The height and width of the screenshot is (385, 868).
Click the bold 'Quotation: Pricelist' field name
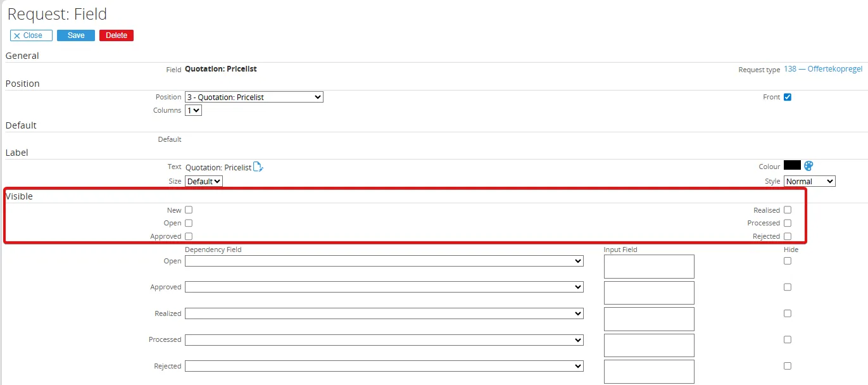221,69
